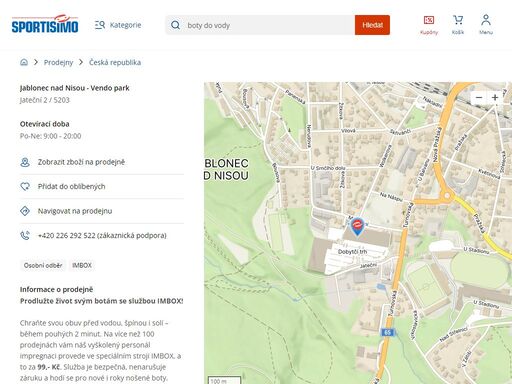512x384 pixels.
Task: Open the user Menu icon
Action: click(x=486, y=25)
